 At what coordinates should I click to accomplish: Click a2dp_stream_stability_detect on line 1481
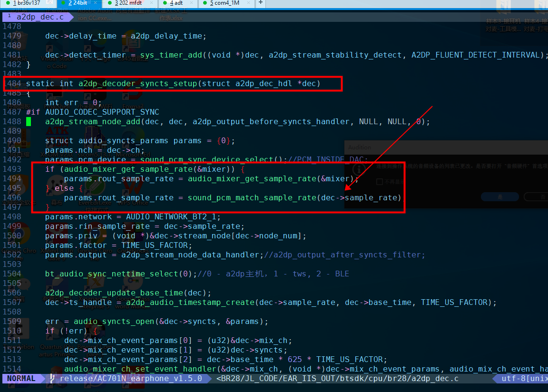[335, 55]
